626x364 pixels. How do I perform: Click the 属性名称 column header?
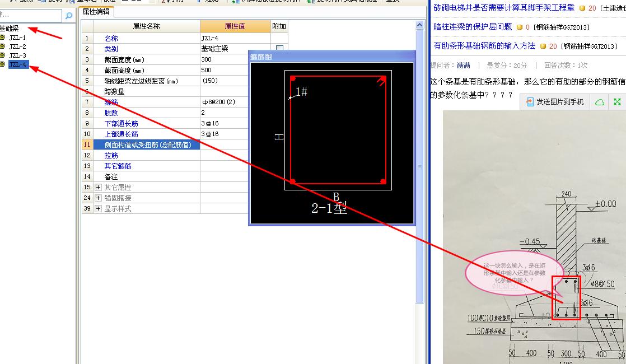point(146,26)
